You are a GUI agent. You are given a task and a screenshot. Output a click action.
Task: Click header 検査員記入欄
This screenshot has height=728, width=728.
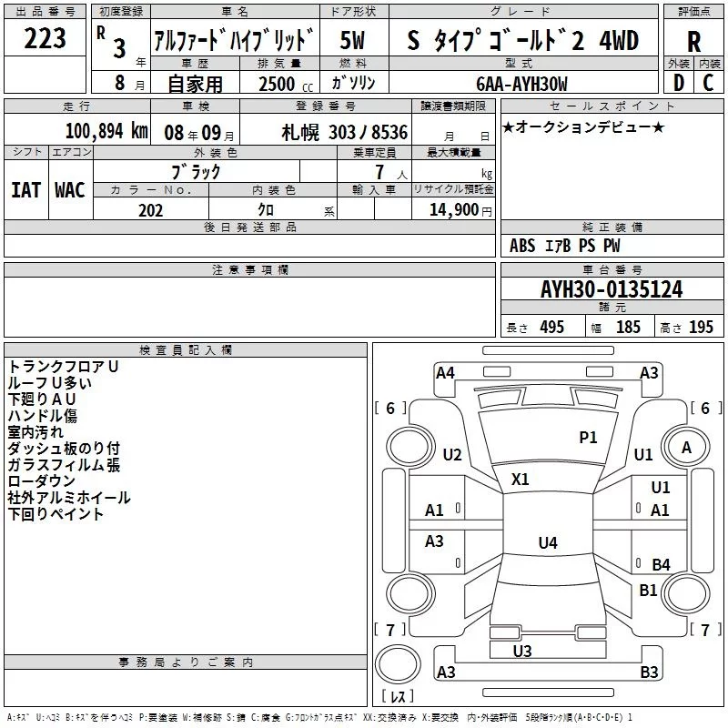186,350
